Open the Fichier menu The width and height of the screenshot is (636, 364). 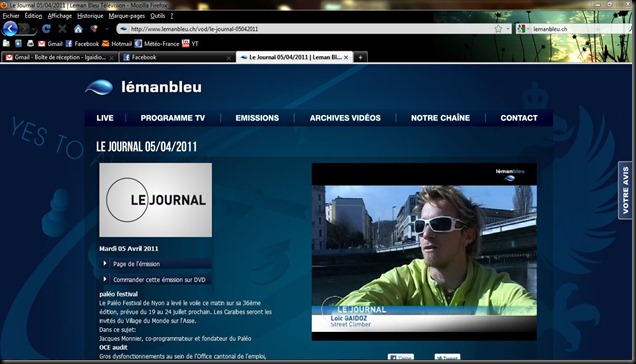click(x=11, y=16)
